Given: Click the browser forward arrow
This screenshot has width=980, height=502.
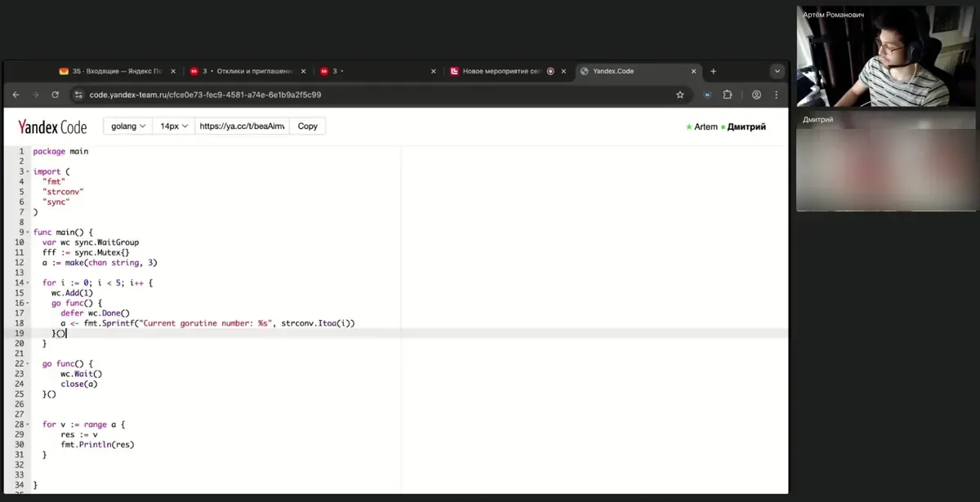Looking at the screenshot, I should click(x=35, y=95).
